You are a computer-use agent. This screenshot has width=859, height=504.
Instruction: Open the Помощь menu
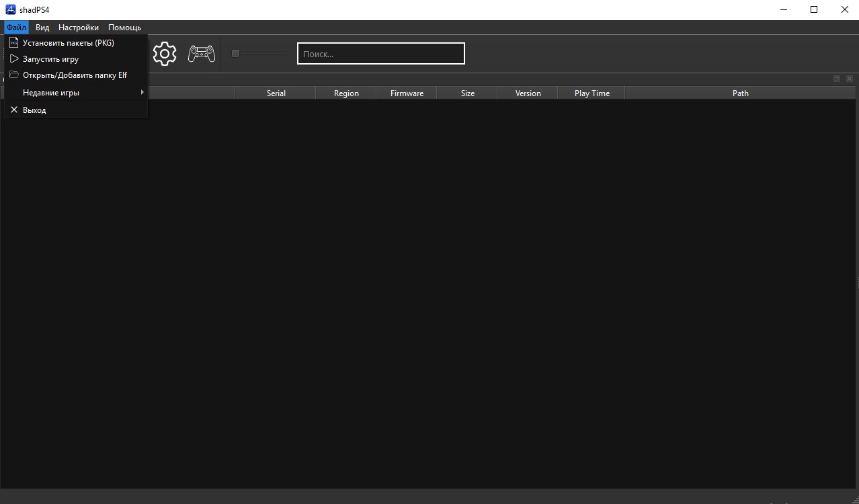click(x=124, y=28)
